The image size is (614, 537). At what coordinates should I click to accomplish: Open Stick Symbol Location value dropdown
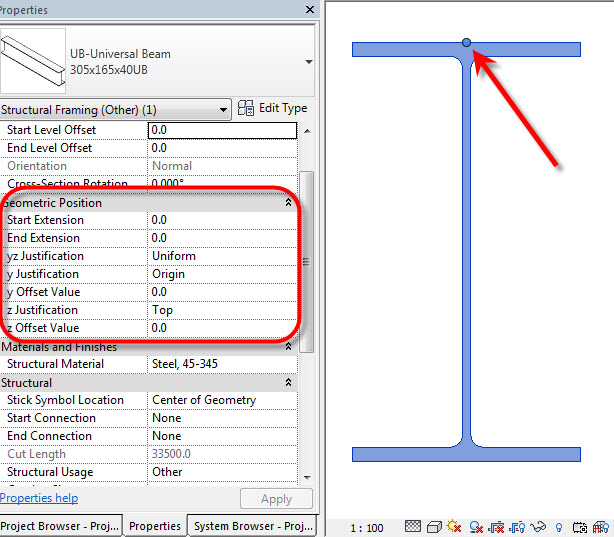click(x=222, y=400)
